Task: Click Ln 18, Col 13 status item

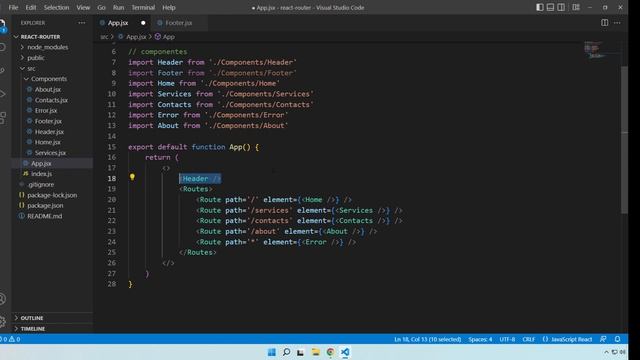Action: pyautogui.click(x=427, y=339)
